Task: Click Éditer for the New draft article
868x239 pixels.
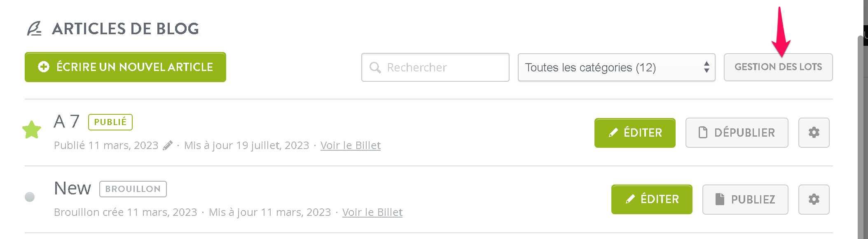Action: pyautogui.click(x=652, y=199)
